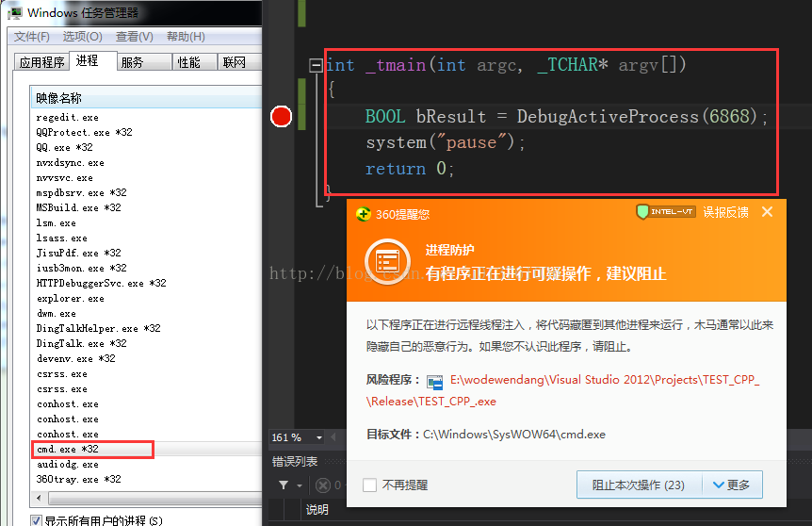Click the TEST_CPP_.exe risk program path
Screen dimensions: 812x526
click(x=563, y=390)
